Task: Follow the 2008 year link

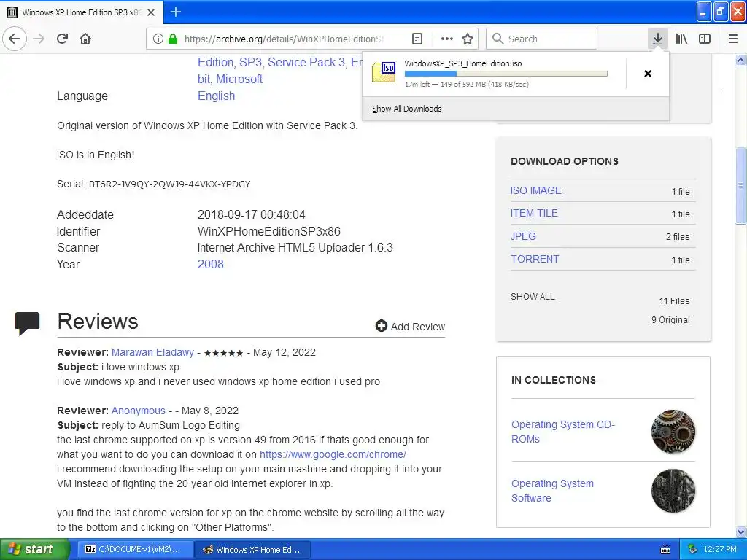Action: click(x=211, y=264)
